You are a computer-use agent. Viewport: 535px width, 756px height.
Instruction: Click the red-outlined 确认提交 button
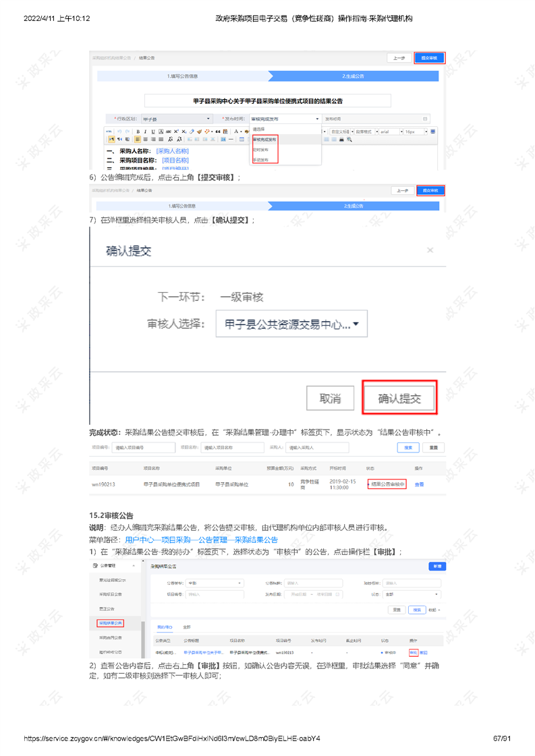[399, 399]
